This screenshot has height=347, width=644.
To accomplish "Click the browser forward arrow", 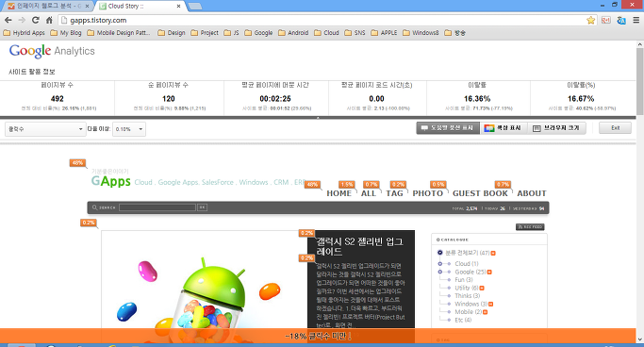I will [22, 20].
